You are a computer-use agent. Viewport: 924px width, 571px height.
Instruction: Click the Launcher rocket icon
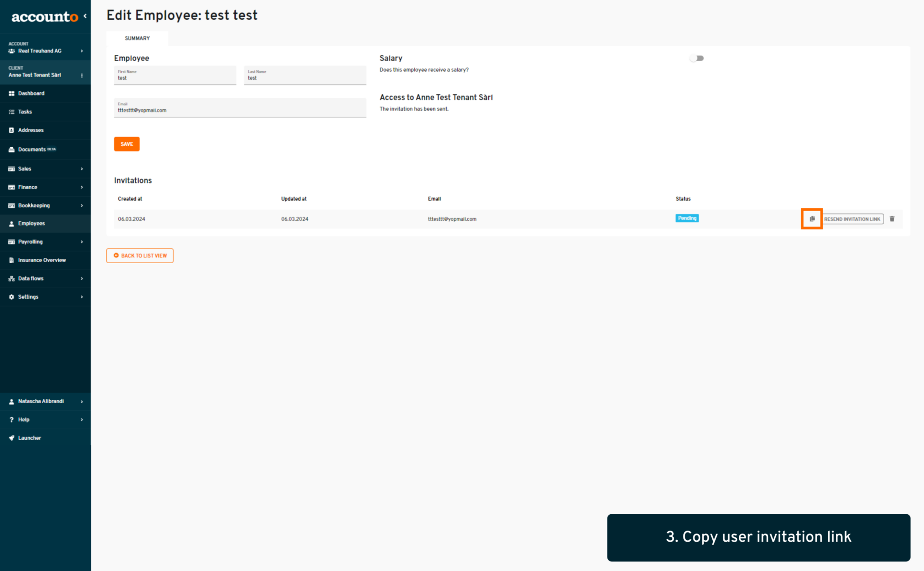[12, 438]
